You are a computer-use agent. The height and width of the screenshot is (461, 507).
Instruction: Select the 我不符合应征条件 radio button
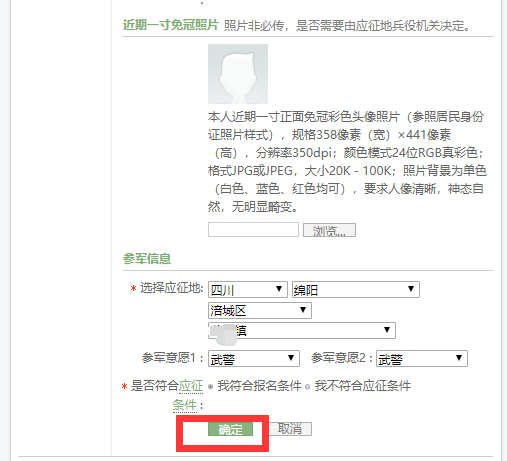307,387
